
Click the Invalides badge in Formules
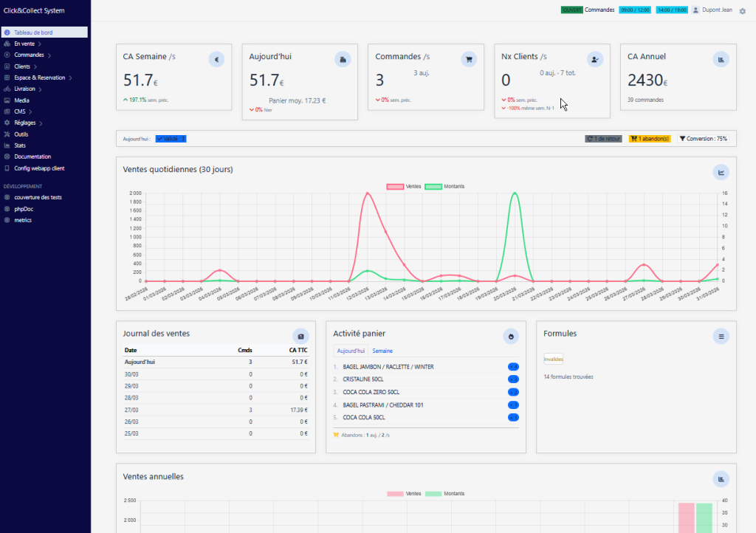click(553, 360)
